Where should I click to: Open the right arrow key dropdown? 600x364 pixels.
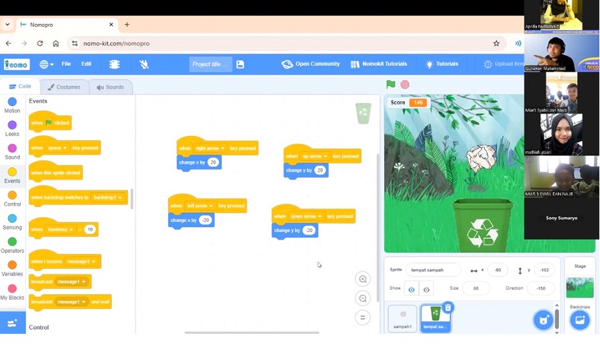pyautogui.click(x=210, y=149)
